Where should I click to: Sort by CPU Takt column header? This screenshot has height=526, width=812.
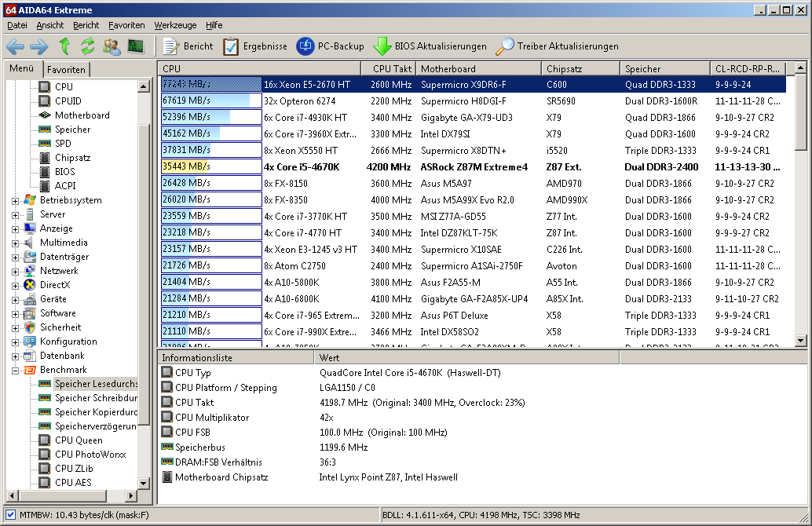click(x=389, y=68)
